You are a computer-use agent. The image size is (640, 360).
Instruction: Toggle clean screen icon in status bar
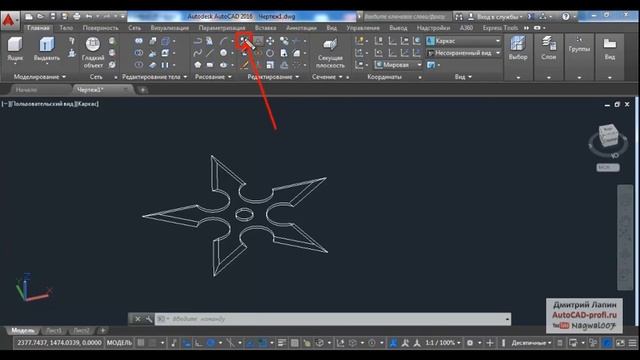pyautogui.click(x=620, y=343)
